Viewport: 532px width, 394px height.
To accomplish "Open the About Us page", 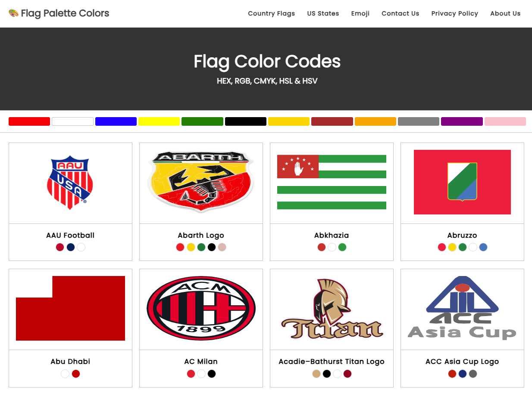I will tap(505, 13).
